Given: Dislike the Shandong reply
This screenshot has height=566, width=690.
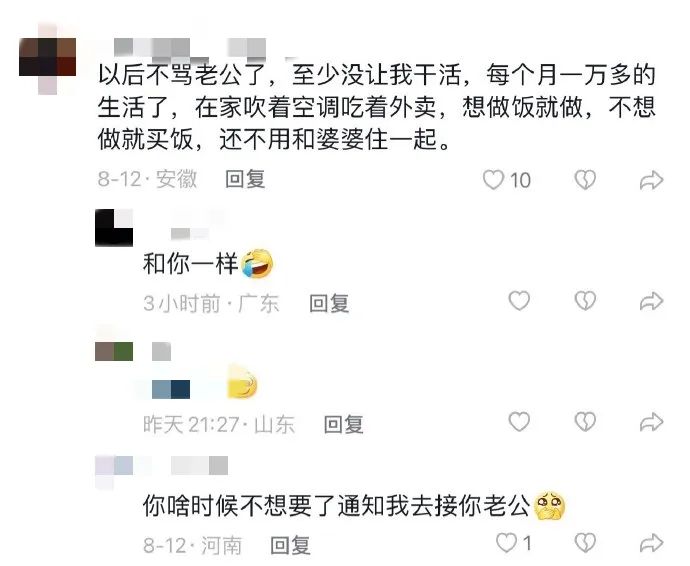Looking at the screenshot, I should 585,422.
